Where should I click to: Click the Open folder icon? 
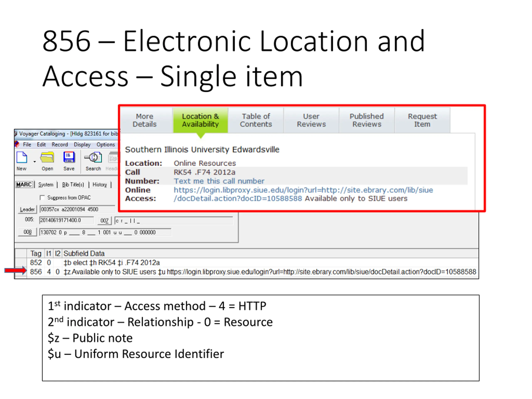pos(47,158)
